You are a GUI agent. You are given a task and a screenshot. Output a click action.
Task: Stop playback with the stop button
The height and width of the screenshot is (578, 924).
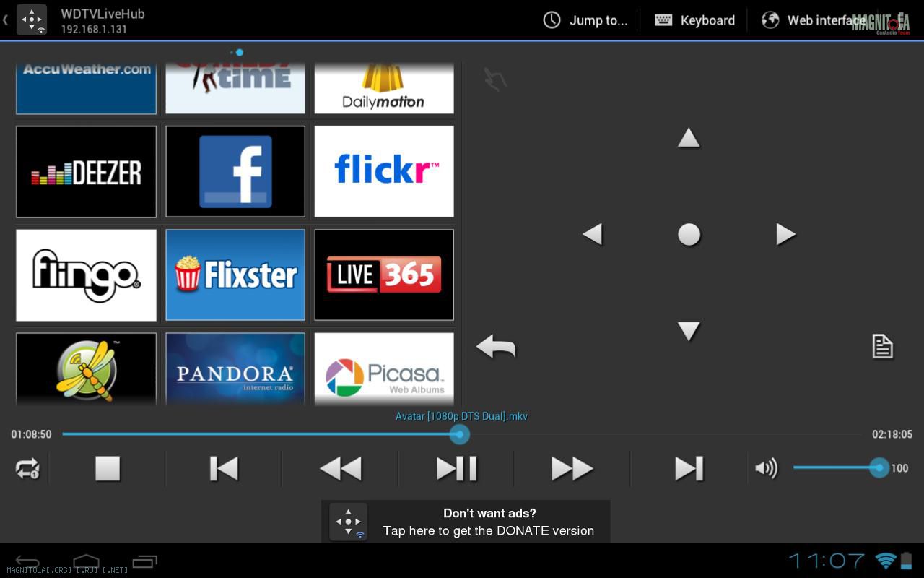click(x=108, y=468)
